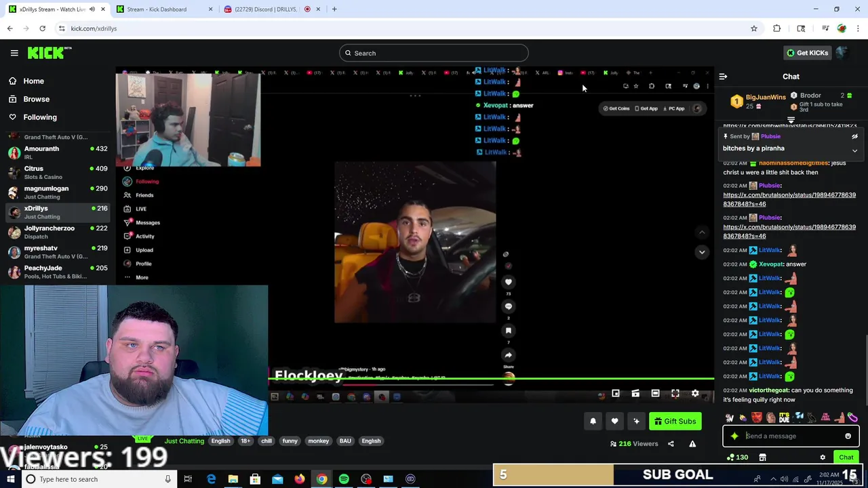Go to Home in sidebar
The height and width of the screenshot is (488, 868).
click(33, 81)
